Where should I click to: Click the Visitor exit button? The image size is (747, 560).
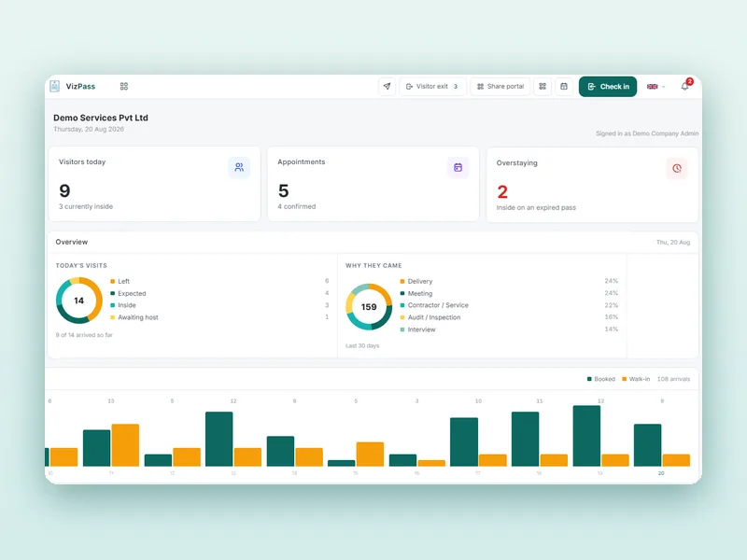432,86
